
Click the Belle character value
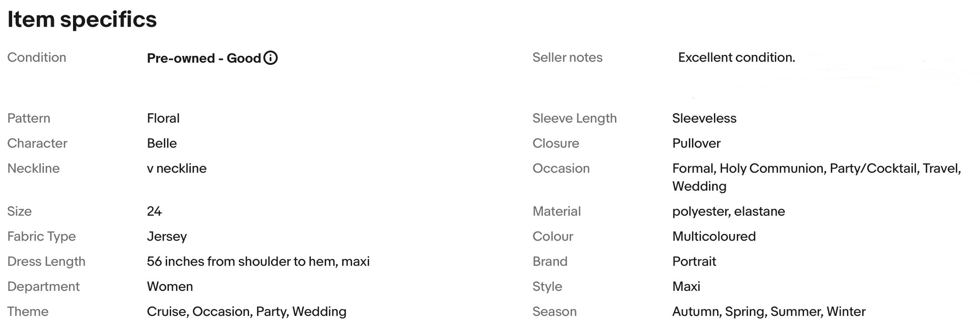pos(162,143)
